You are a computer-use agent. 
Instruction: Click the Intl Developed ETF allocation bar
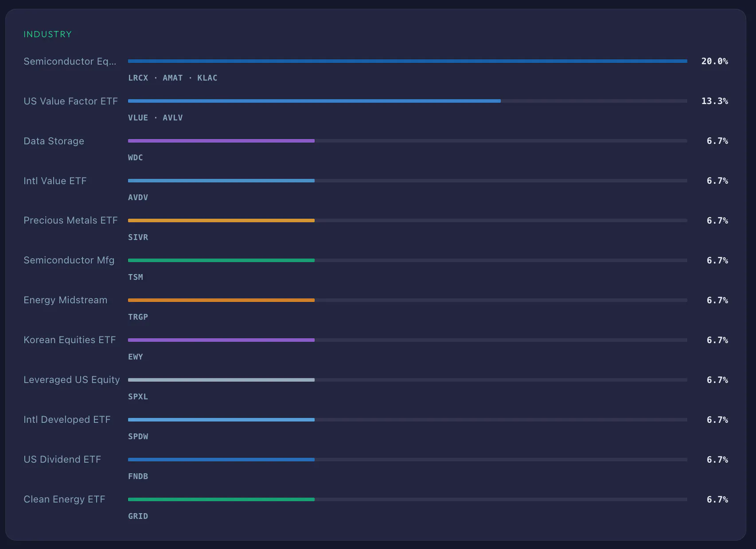(221, 420)
